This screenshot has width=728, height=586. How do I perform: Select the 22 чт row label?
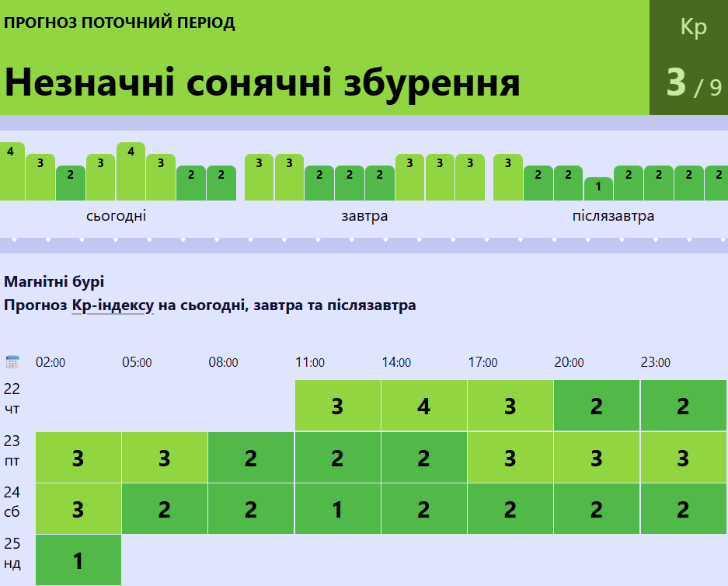pyautogui.click(x=12, y=399)
